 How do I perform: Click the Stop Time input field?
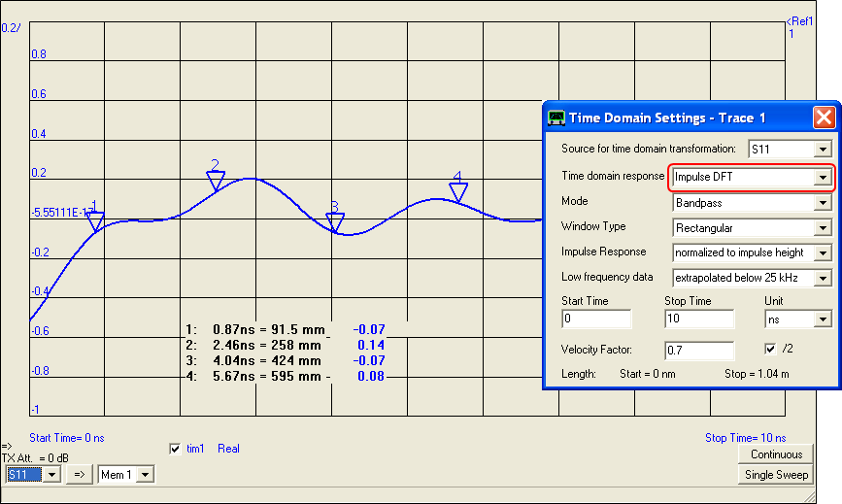[698, 319]
